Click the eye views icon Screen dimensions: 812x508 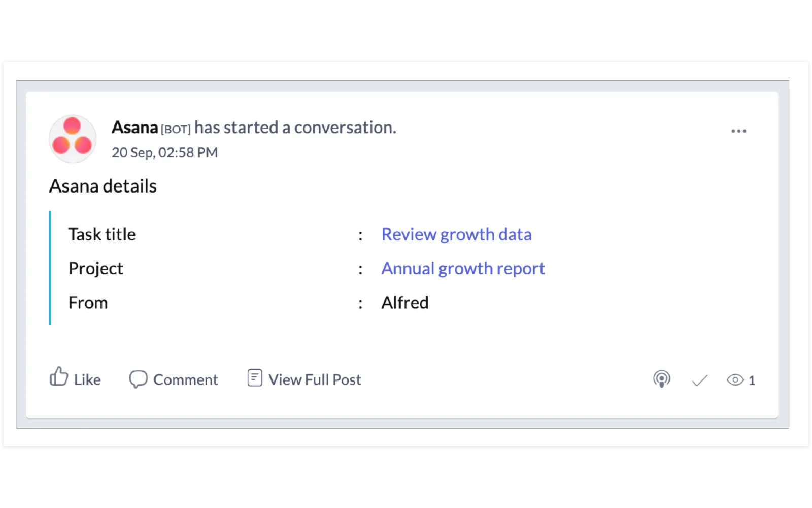[735, 380]
